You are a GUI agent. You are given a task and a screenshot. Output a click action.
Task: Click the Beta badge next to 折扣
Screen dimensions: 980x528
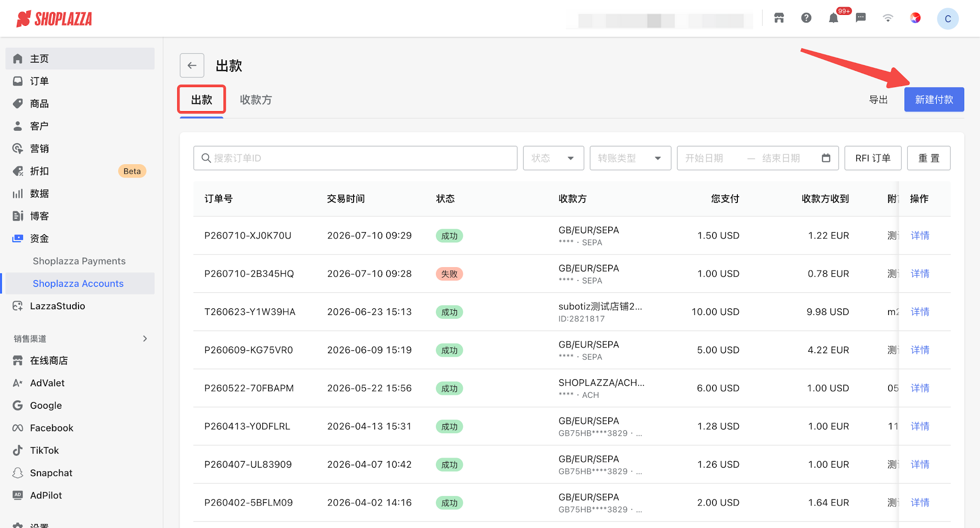(x=132, y=171)
